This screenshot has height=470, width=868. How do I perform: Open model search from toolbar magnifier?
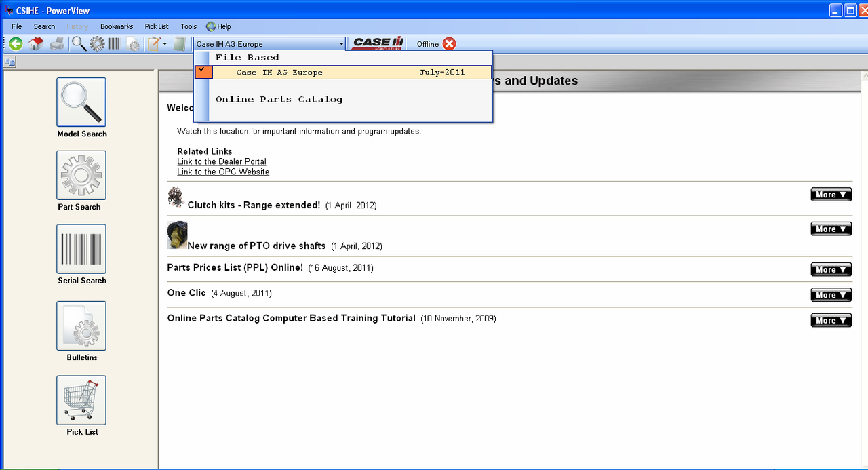click(x=79, y=44)
